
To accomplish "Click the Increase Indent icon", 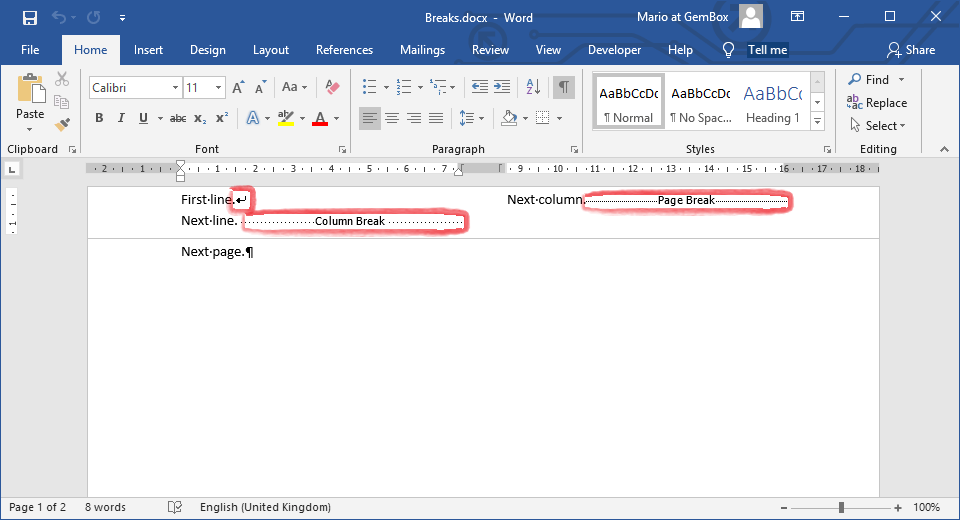I will coord(502,88).
